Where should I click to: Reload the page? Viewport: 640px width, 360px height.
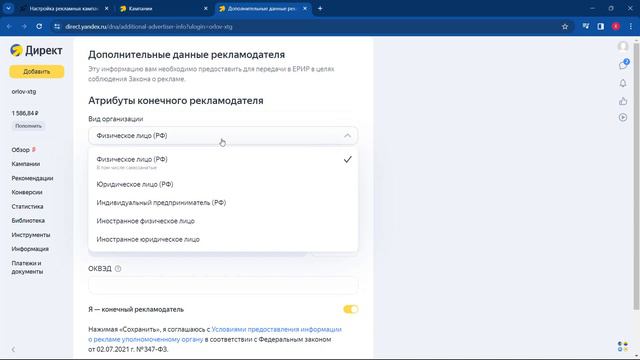point(39,27)
